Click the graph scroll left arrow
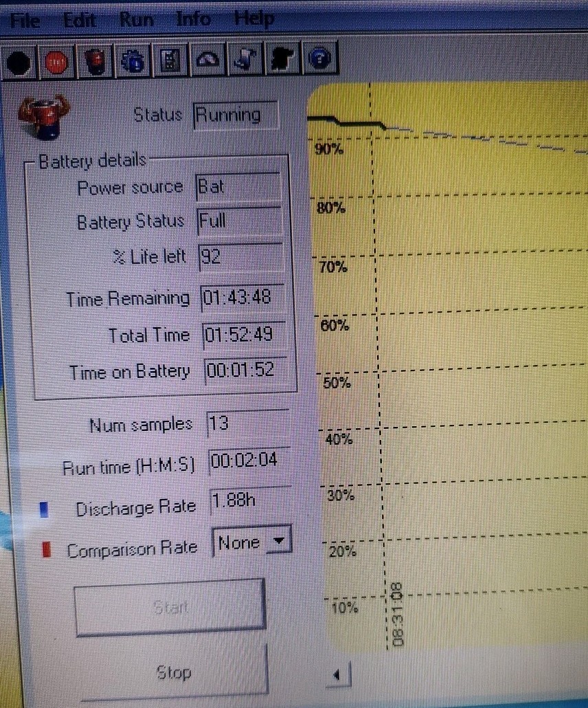 click(337, 675)
